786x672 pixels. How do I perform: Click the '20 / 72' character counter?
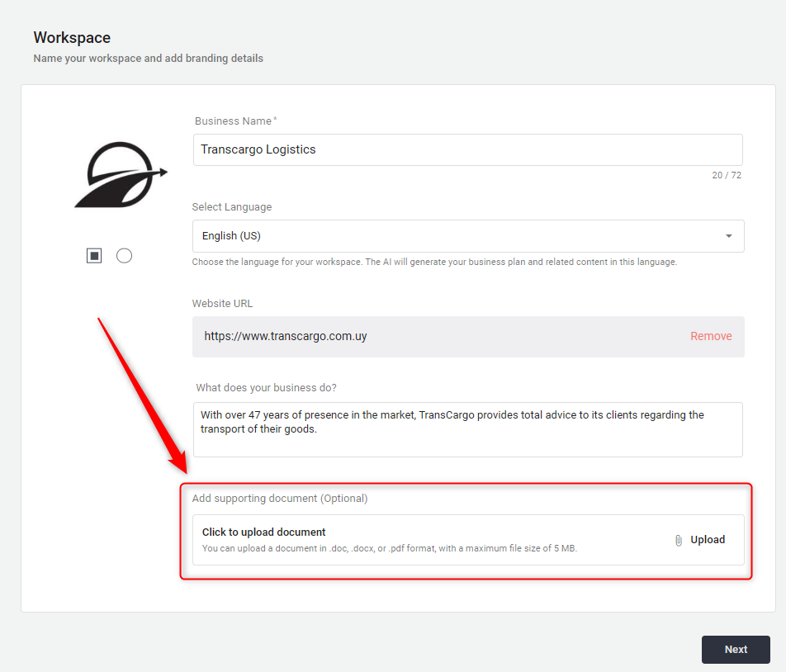[x=727, y=175]
